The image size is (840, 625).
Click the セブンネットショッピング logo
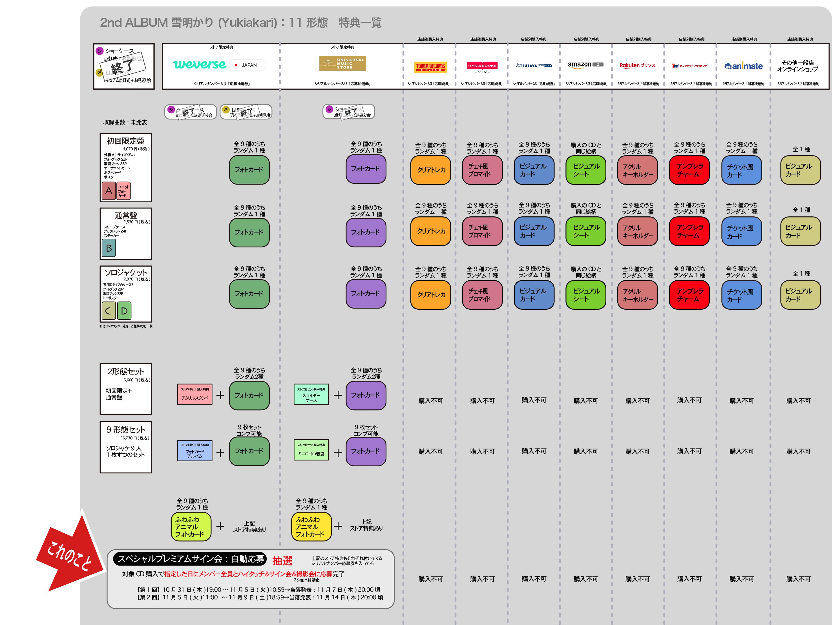[x=689, y=66]
